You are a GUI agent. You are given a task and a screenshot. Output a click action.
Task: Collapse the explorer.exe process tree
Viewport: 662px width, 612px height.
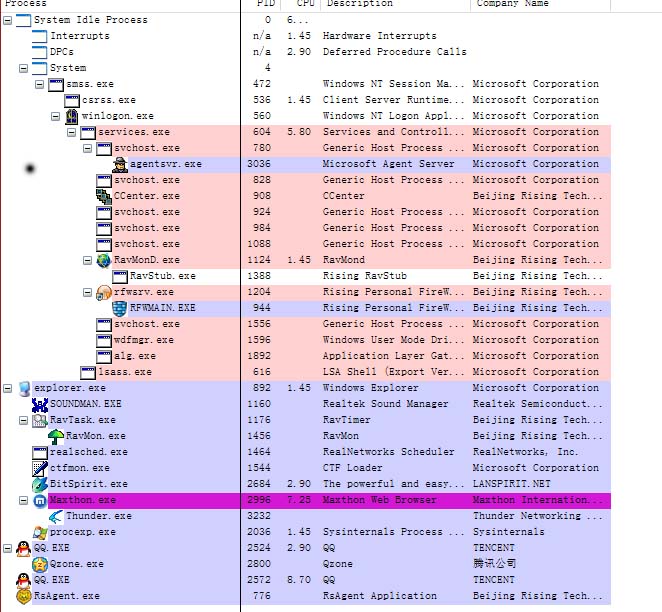click(8, 388)
